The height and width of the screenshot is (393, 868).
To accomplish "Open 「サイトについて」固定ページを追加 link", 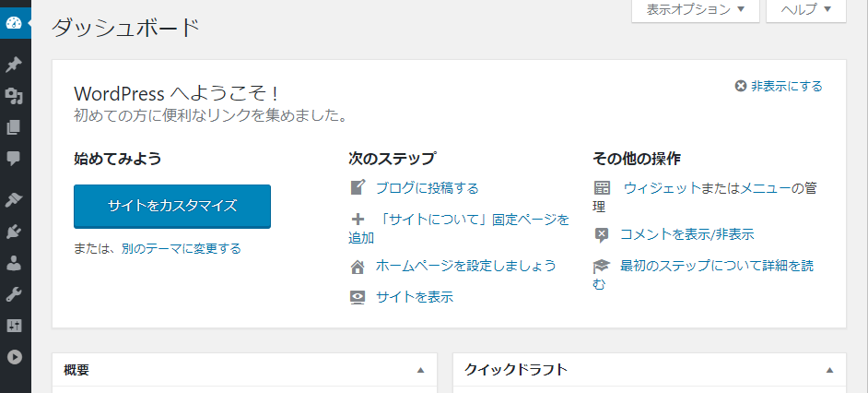I will pos(459,229).
